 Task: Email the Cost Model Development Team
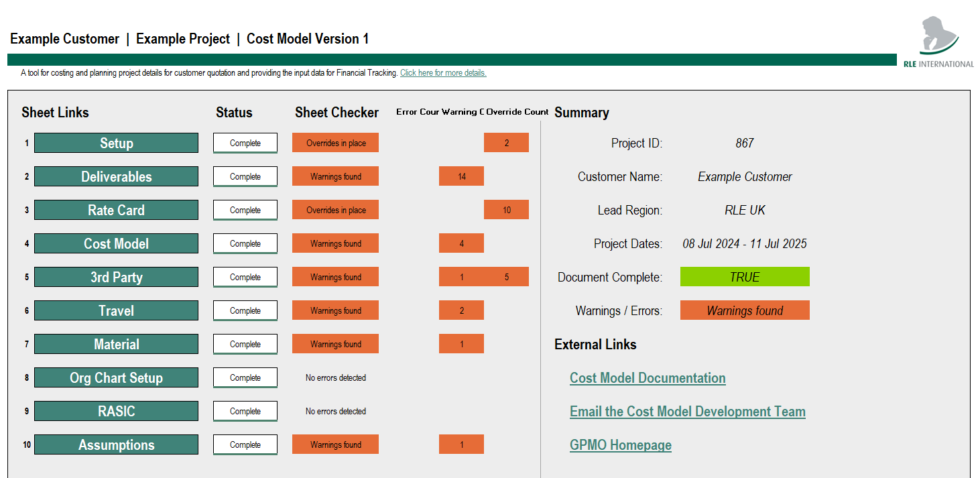click(x=687, y=411)
